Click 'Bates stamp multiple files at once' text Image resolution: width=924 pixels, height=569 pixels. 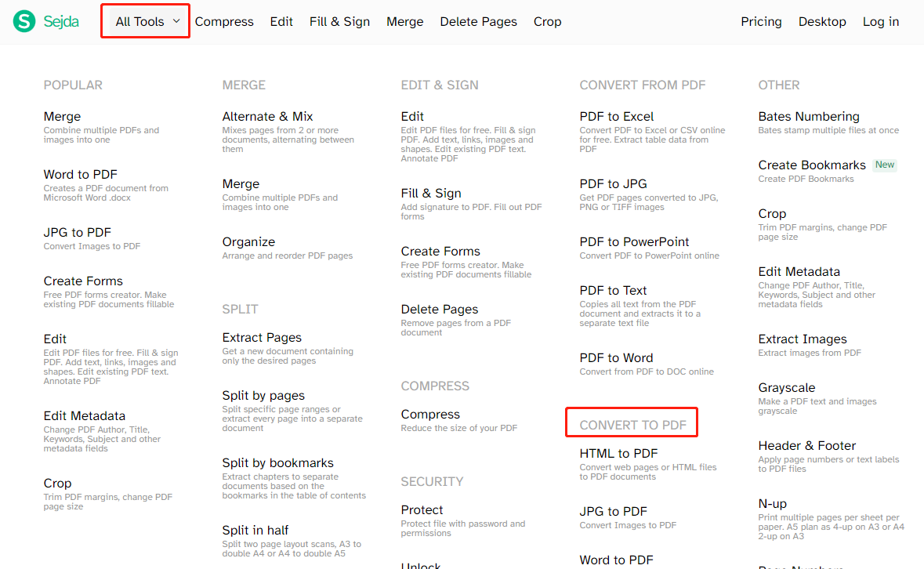pos(828,130)
